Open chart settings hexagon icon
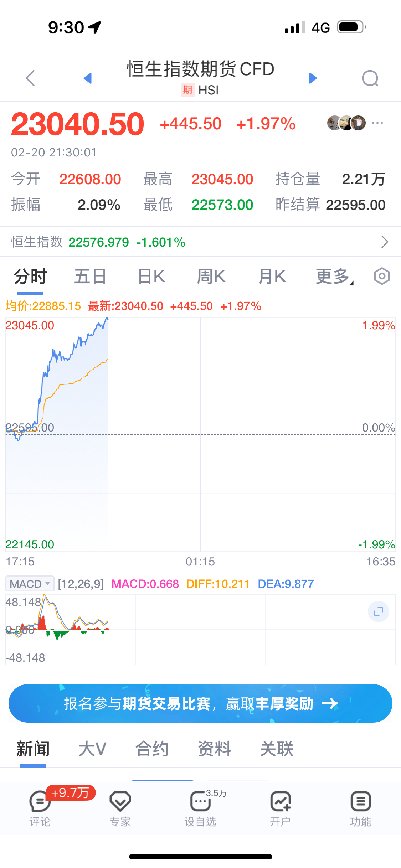 pyautogui.click(x=382, y=276)
